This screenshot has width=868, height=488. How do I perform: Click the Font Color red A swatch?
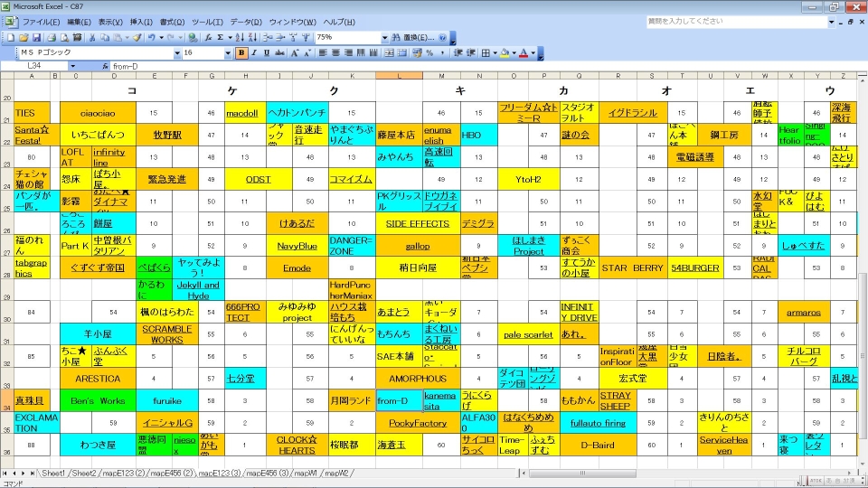pos(524,53)
